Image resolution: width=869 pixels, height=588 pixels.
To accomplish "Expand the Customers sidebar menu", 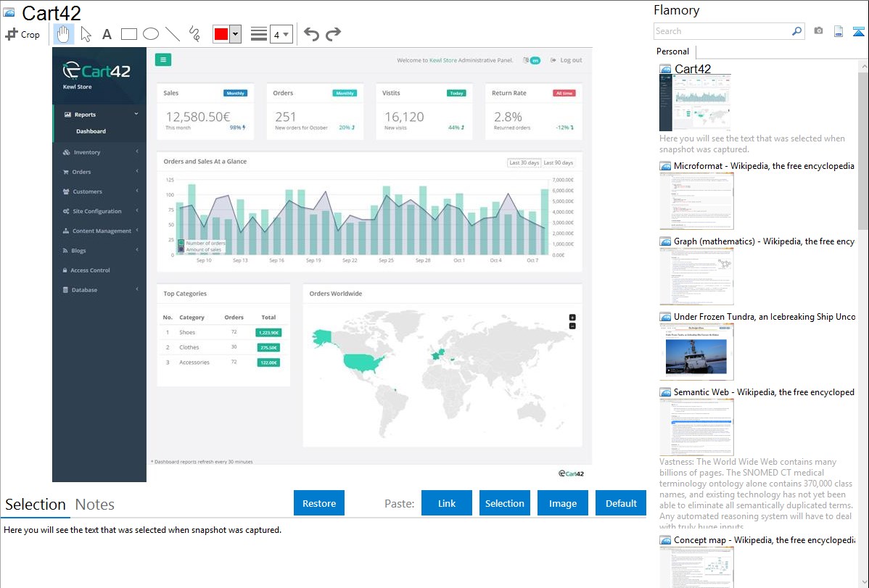I will click(x=99, y=191).
